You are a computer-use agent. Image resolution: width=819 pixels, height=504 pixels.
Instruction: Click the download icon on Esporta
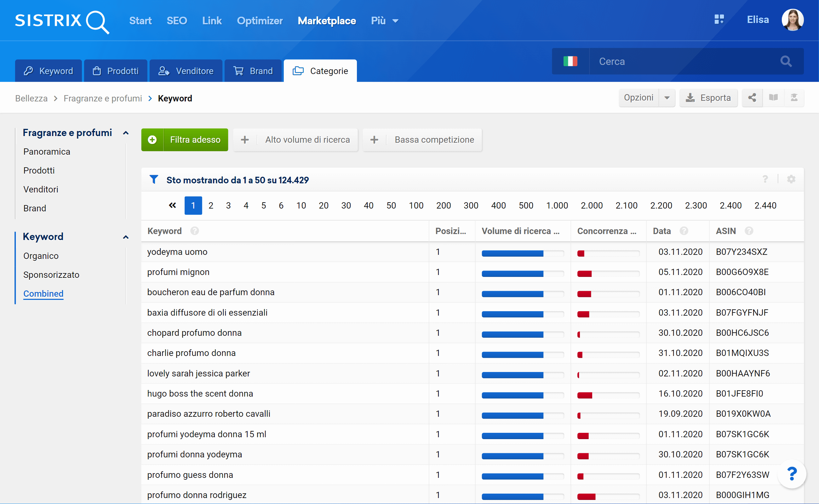click(x=690, y=98)
